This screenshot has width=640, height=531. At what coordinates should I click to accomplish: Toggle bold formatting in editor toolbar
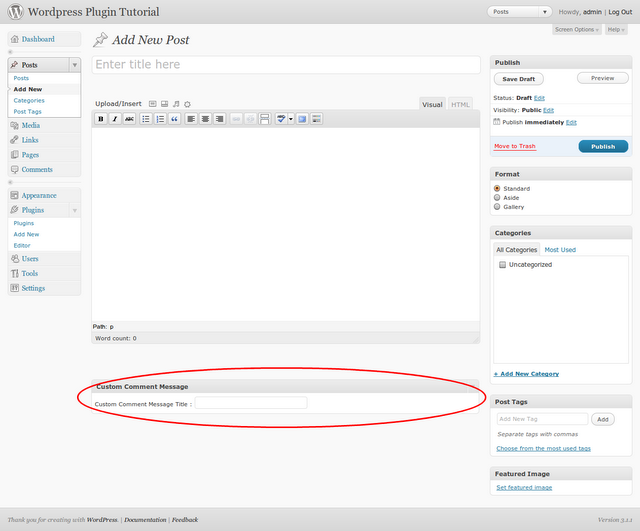point(100,119)
